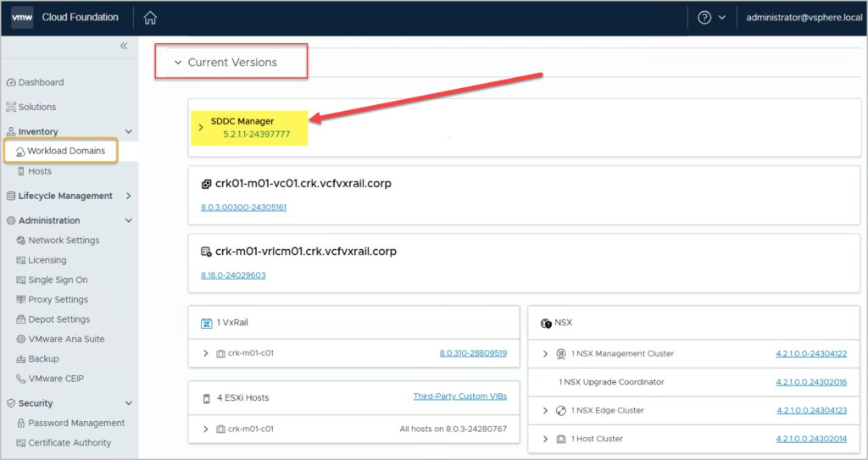Open Depot Settings page
Screen dimensions: 868x460
coord(58,319)
